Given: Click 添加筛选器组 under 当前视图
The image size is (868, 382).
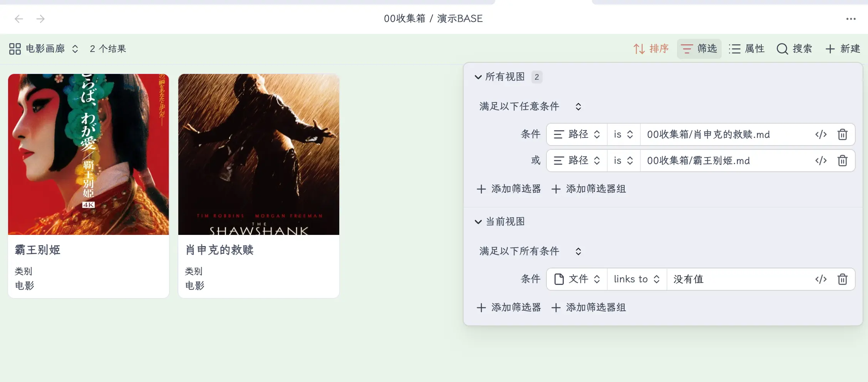Looking at the screenshot, I should tap(589, 308).
